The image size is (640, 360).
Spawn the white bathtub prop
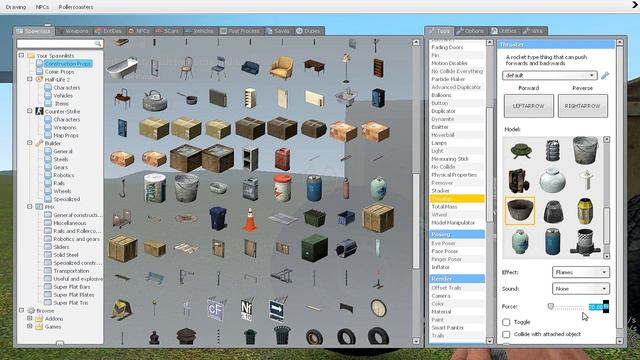point(122,68)
